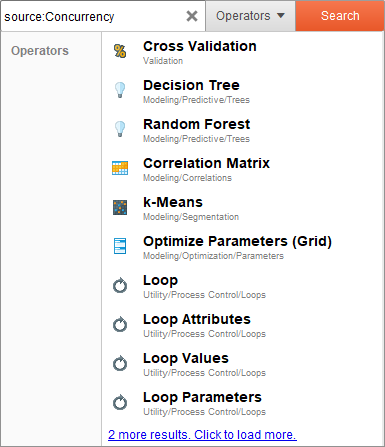This screenshot has width=385, height=447.
Task: Choose the Random Forest result entry
Action: click(x=243, y=130)
